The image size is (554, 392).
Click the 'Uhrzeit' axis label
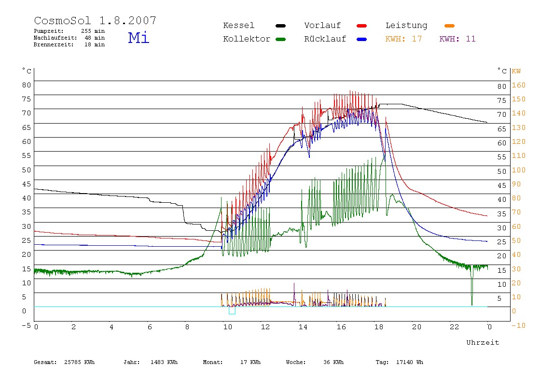click(x=483, y=342)
